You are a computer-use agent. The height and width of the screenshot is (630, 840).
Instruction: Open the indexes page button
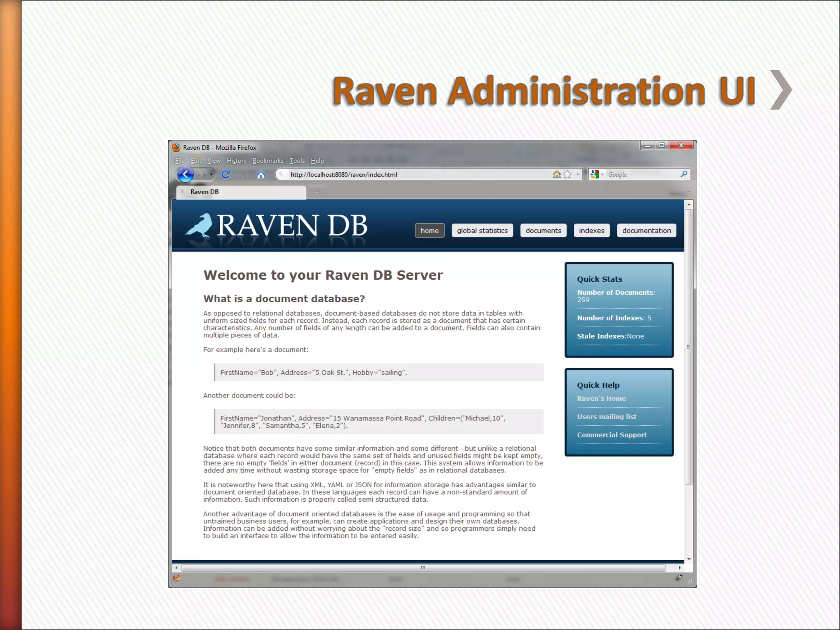coord(591,231)
